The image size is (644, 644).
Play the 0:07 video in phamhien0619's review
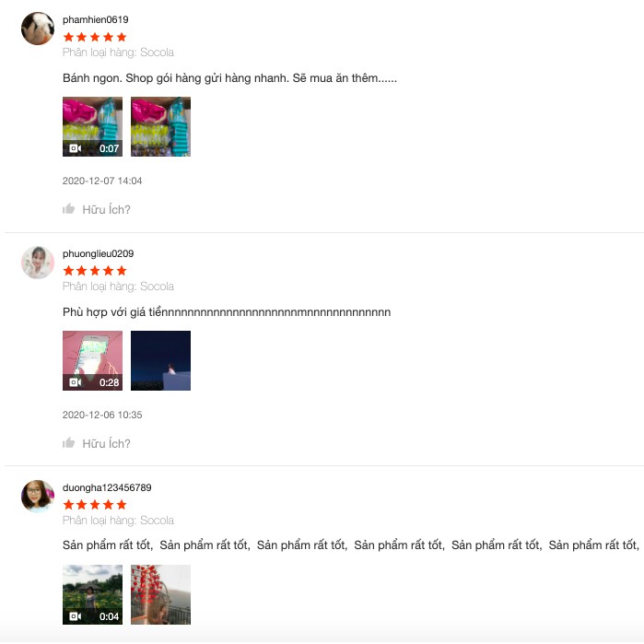tap(92, 126)
